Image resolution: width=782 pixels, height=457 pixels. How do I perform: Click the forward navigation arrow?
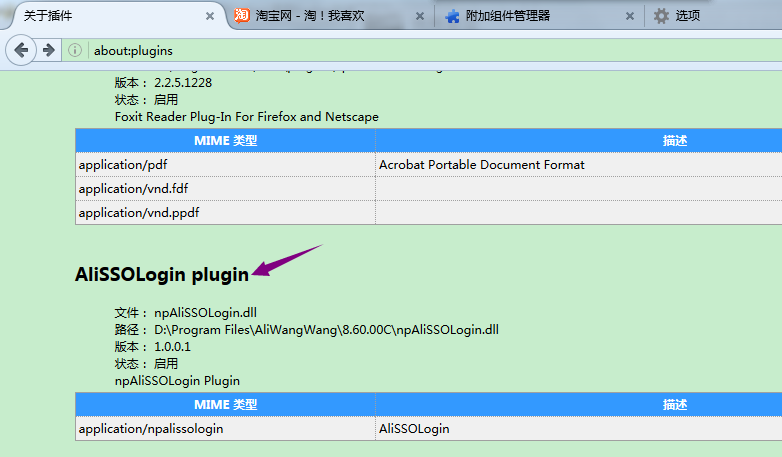tap(47, 50)
